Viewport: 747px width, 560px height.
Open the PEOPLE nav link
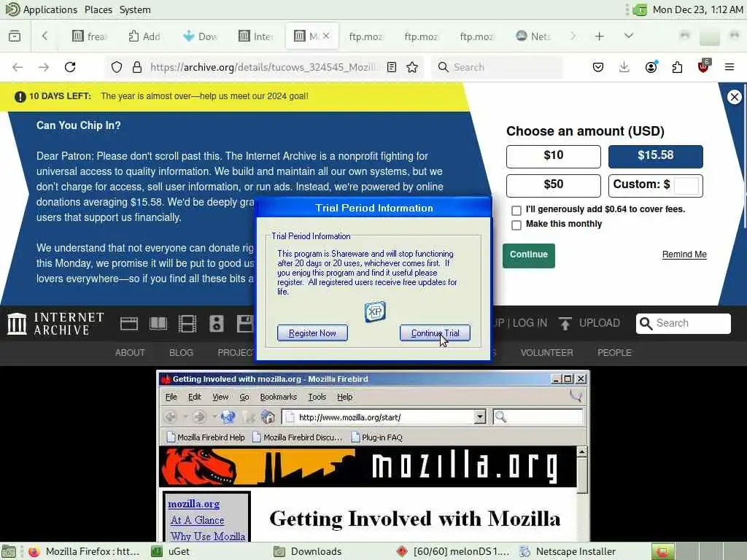click(x=614, y=353)
